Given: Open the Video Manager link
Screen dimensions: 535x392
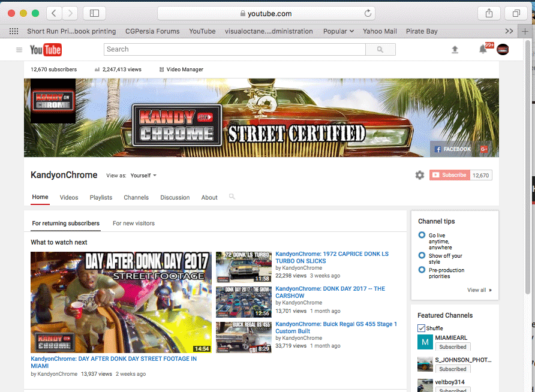Looking at the screenshot, I should [x=181, y=70].
